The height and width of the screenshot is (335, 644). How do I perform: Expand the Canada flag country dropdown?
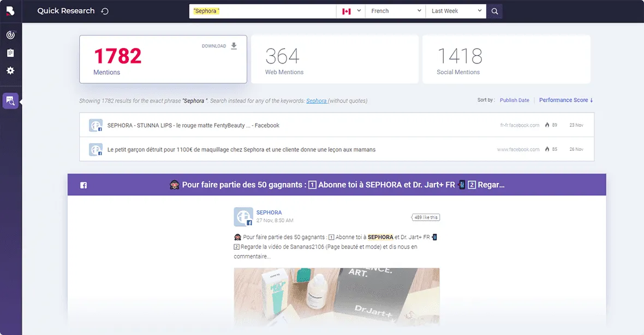point(350,11)
